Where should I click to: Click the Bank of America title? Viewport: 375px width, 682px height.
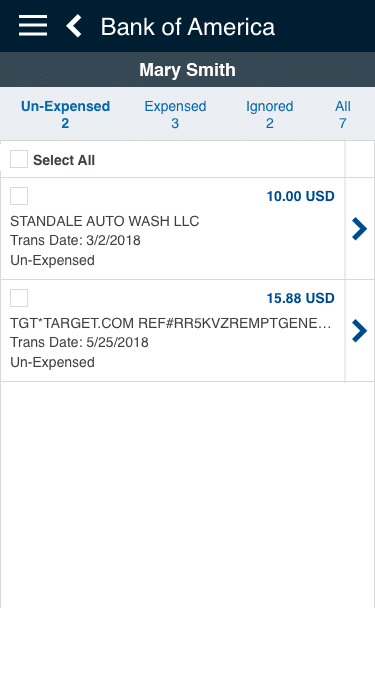(x=188, y=27)
